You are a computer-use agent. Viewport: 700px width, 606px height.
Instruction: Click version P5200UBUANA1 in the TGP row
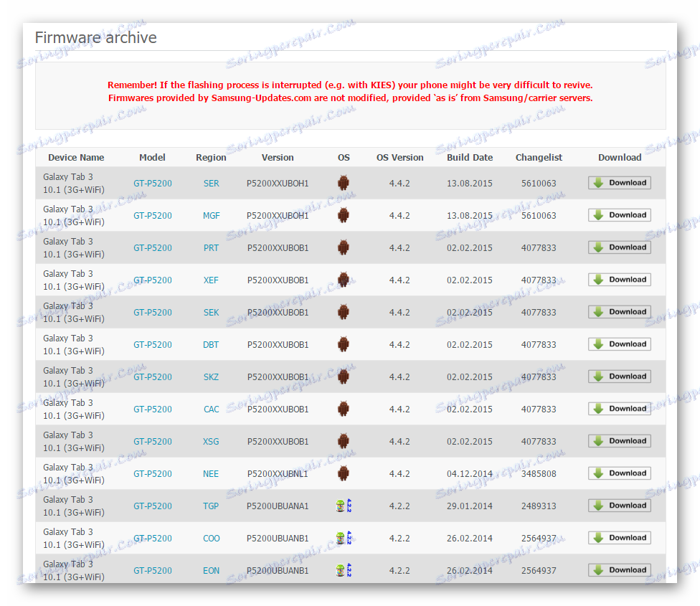(278, 506)
